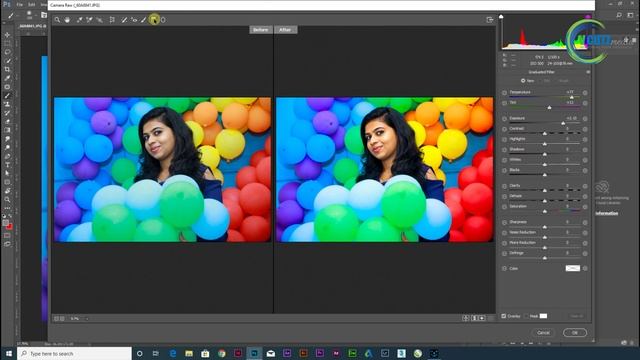This screenshot has width=640, height=360.
Task: Click the Defringe increase plus icon
Action: [585, 253]
